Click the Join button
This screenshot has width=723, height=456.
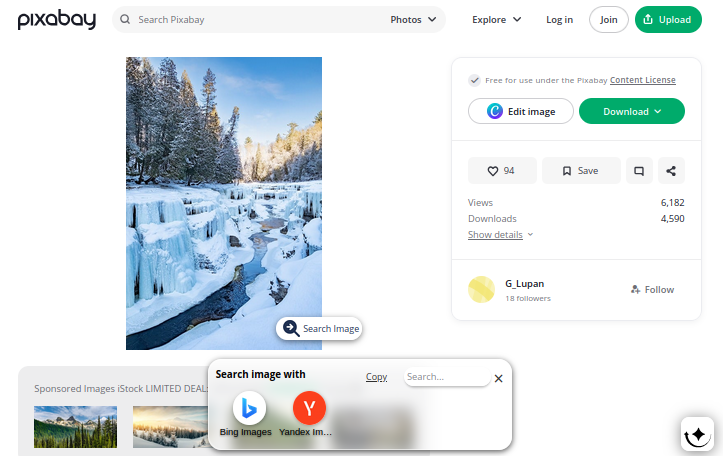[x=608, y=19]
